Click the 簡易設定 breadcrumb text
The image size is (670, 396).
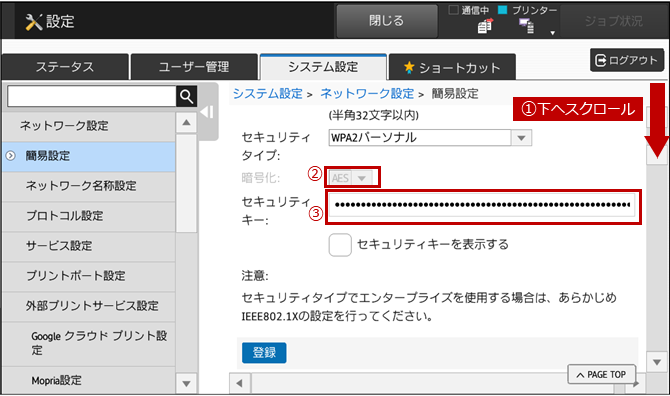(455, 94)
